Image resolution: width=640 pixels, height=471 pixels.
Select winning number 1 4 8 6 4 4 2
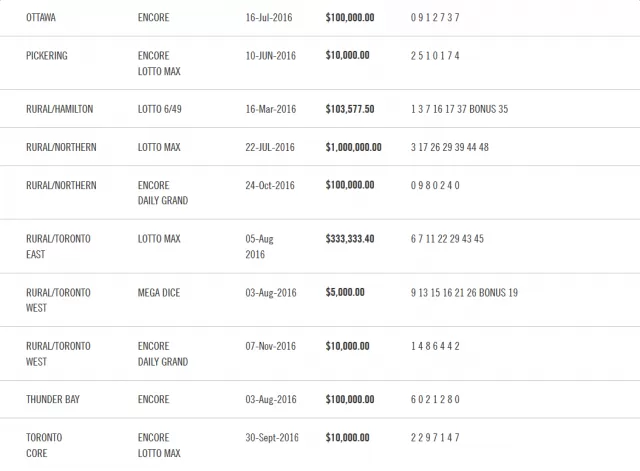[x=435, y=346]
